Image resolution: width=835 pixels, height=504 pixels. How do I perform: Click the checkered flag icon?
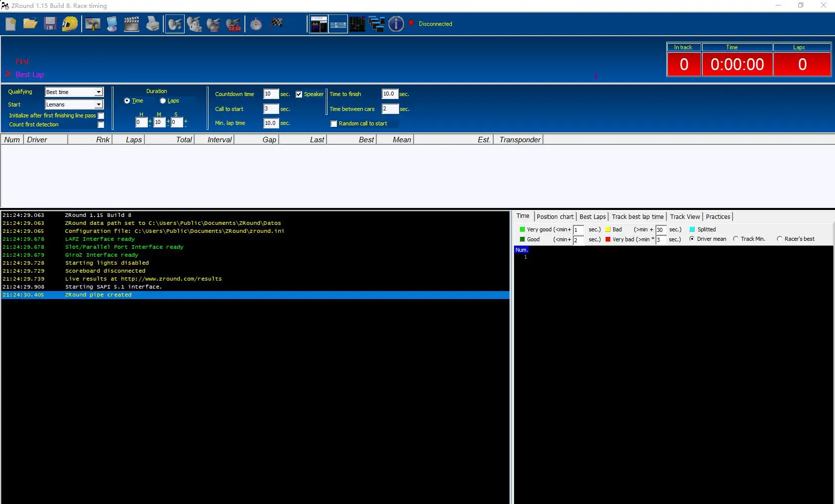click(277, 23)
